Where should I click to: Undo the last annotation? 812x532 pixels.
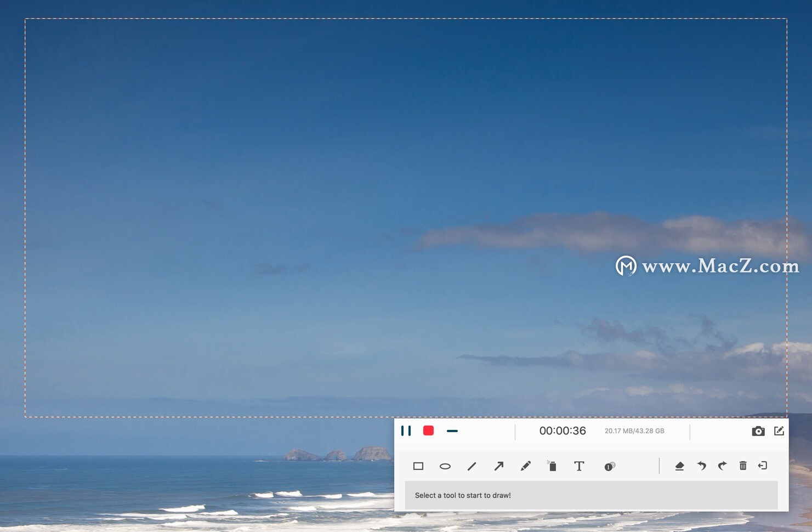pyautogui.click(x=701, y=466)
